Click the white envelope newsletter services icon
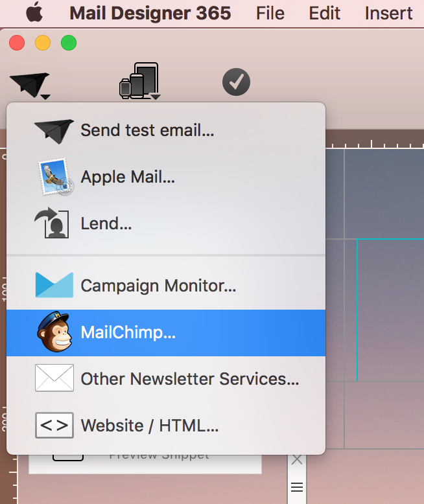The height and width of the screenshot is (504, 424). click(x=54, y=378)
